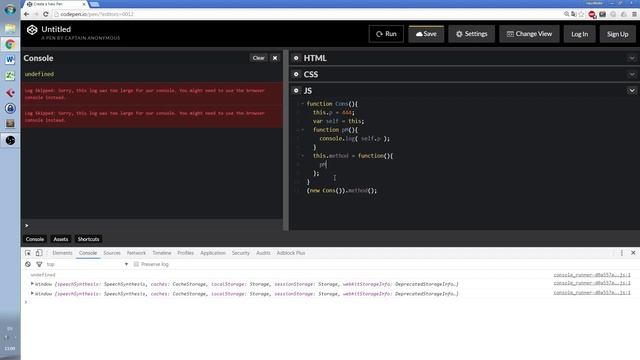Toggle DevTools device toolbar
640x360 pixels.
[x=39, y=253]
